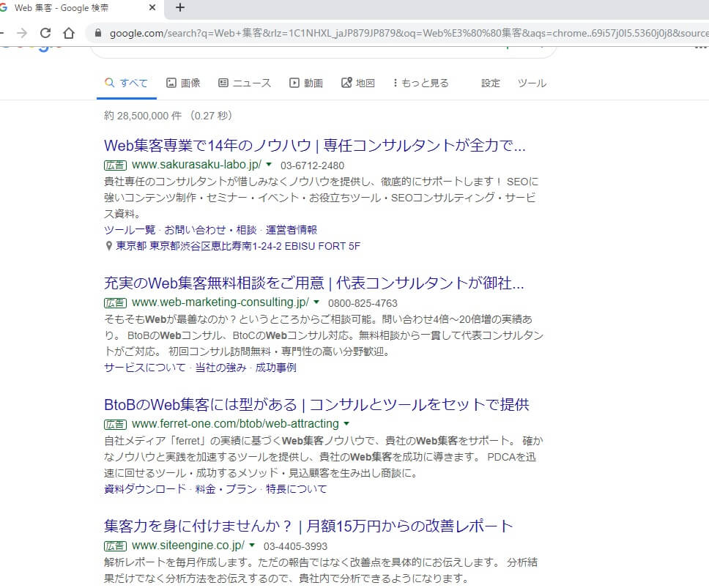Click the 広告 badge on sakurasaku-labo result
The image size is (709, 588).
tap(115, 165)
